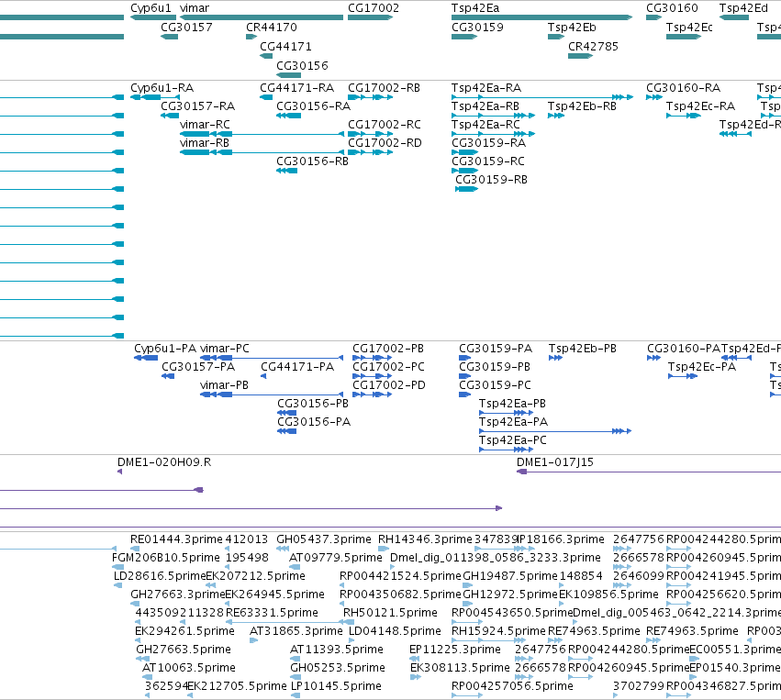Select the CG44171-RA transcript label
781x700 pixels.
tap(296, 88)
